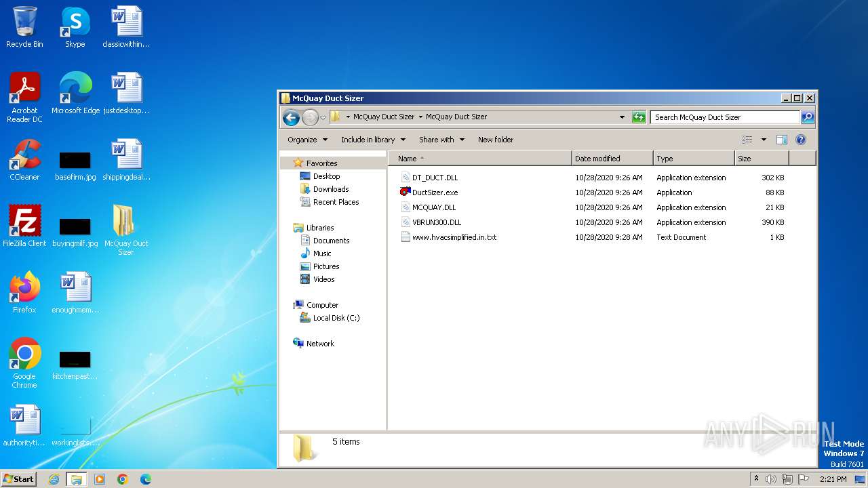The height and width of the screenshot is (488, 868).
Task: Open the Recycle Bin desktop icon
Action: pos(24,27)
